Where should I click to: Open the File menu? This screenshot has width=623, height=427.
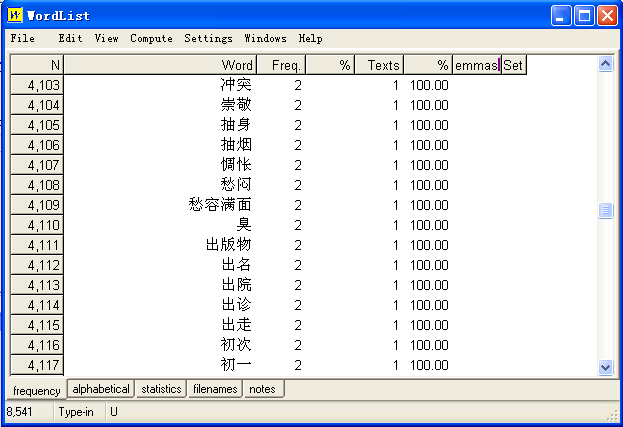click(x=22, y=39)
